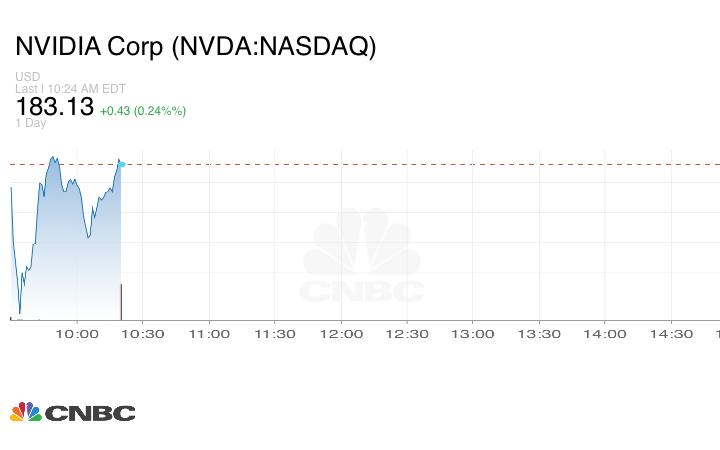Click the blue current-price marker on the chart line
Screen dimensions: 720x450
click(x=121, y=163)
